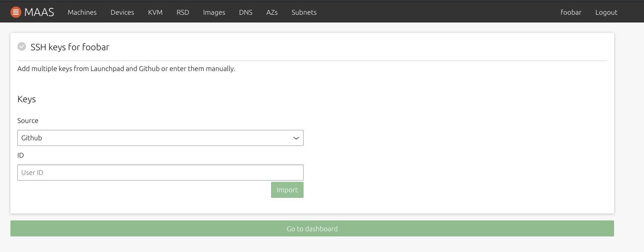Viewport: 644px width, 252px height.
Task: Open the foobar account menu
Action: click(571, 12)
